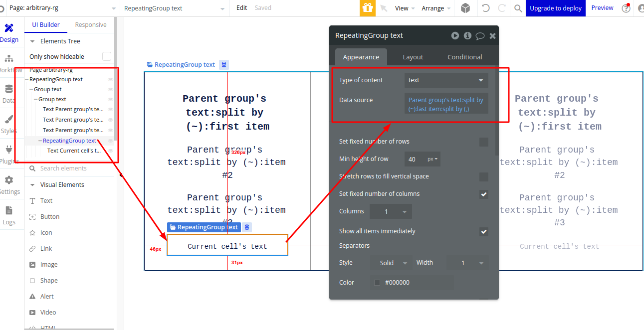Click the play icon in the property editor header
Screen dimensions: 644x330
click(x=455, y=35)
